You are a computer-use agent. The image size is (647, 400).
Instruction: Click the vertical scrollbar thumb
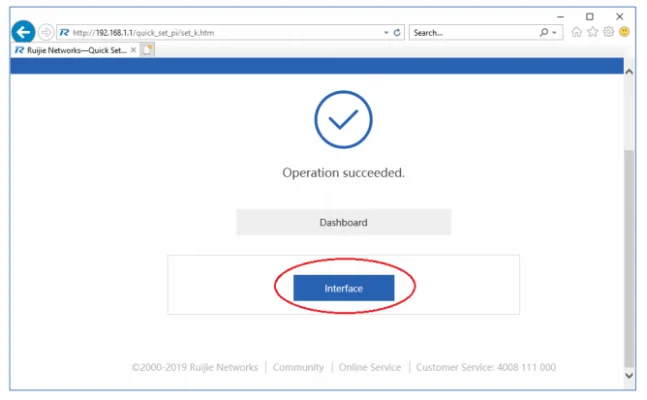629,258
